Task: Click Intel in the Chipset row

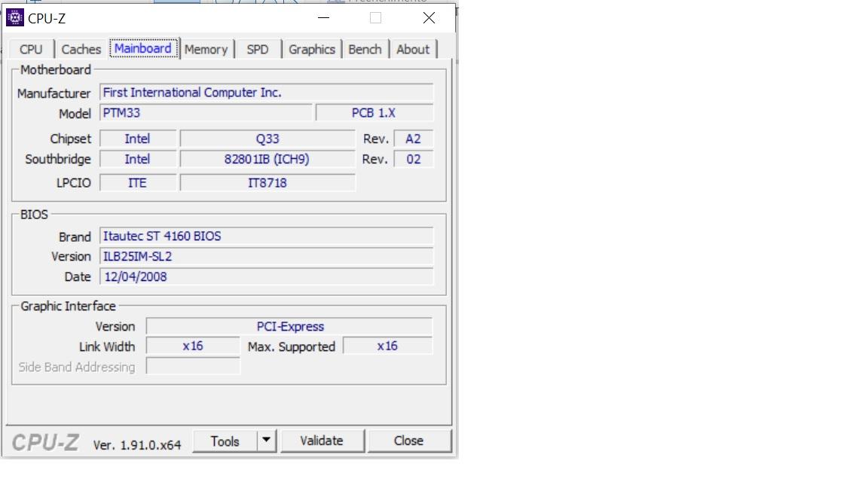Action: [x=138, y=139]
